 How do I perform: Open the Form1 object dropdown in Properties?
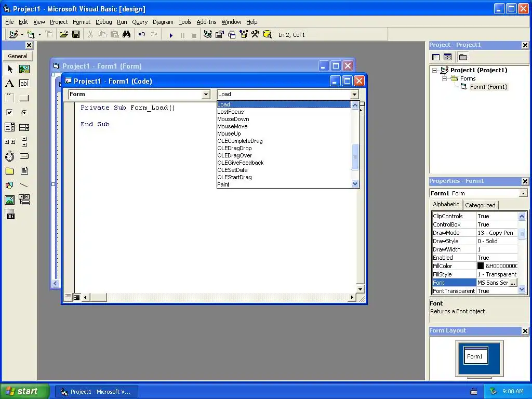(523, 193)
